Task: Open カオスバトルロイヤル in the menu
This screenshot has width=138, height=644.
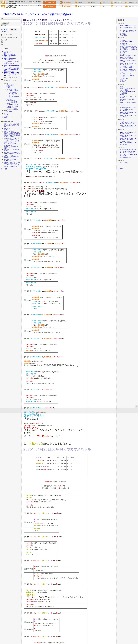Action: [x=10, y=64]
